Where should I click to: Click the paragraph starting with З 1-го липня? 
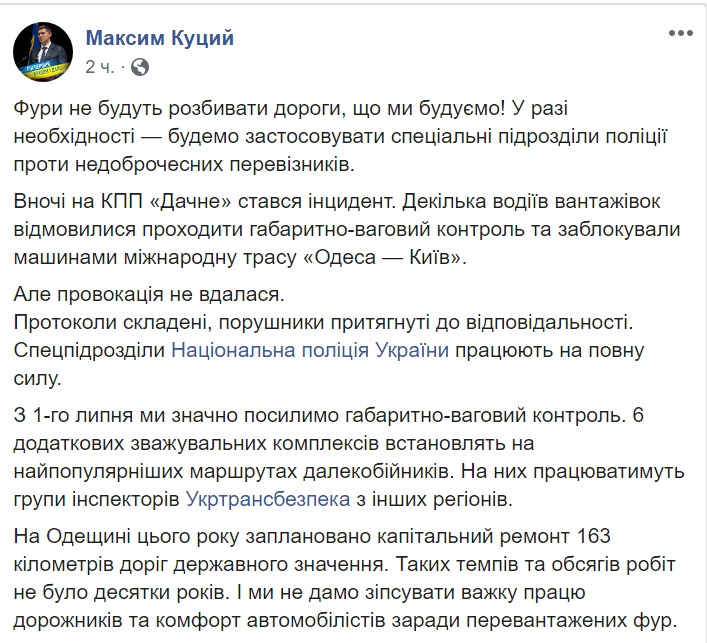(349, 457)
